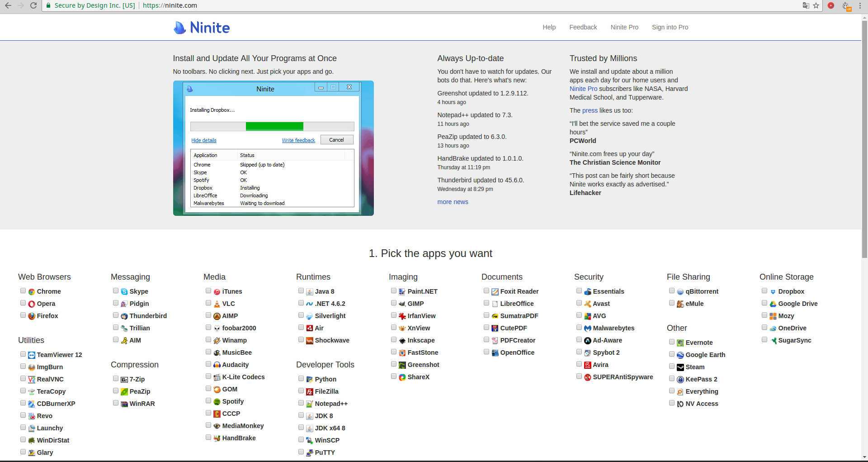Check the Pidgin checkbox
868x462 pixels.
click(116, 303)
